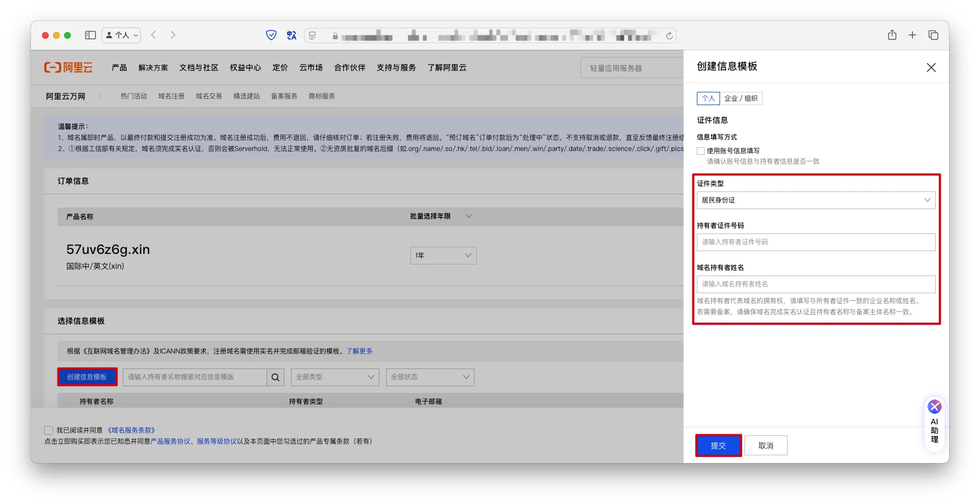Check the domain service terms agreement box
Image resolution: width=980 pixels, height=504 pixels.
49,430
